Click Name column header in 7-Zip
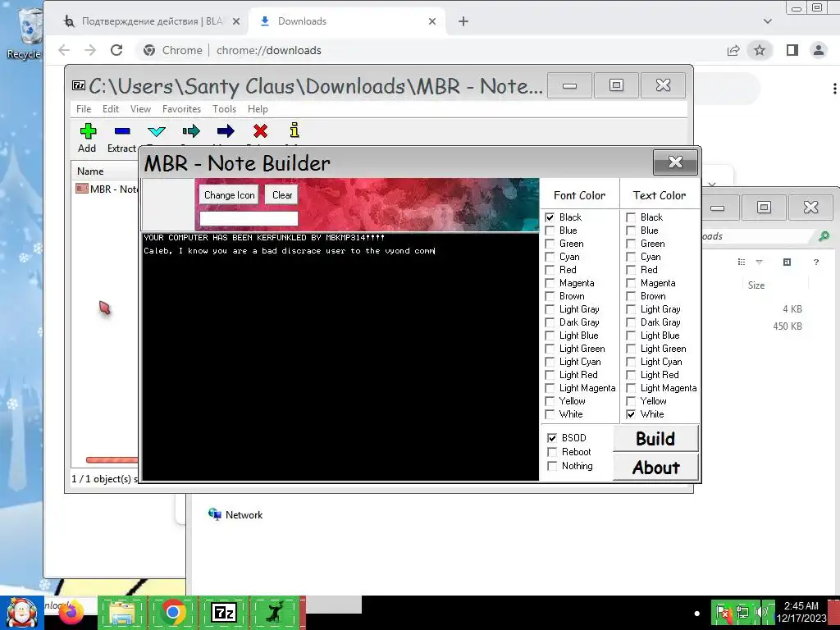The width and height of the screenshot is (840, 630). 90,171
